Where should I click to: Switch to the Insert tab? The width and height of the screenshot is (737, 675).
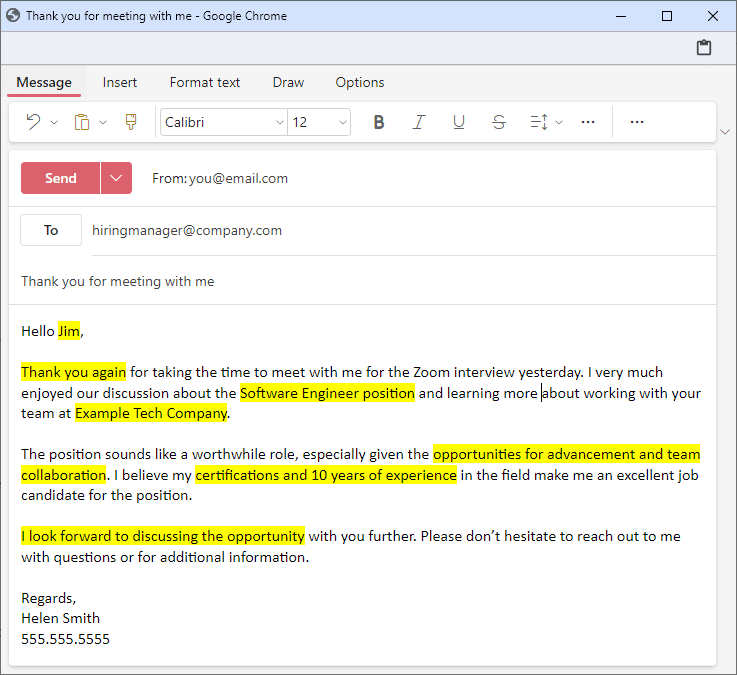120,82
